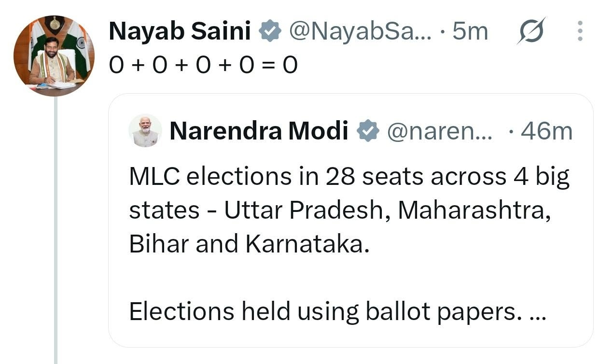Screen dimensions: 614x364
Task: Open the tweet text 0 + 0 + 0 + 0 = 0
Action: 203,65
